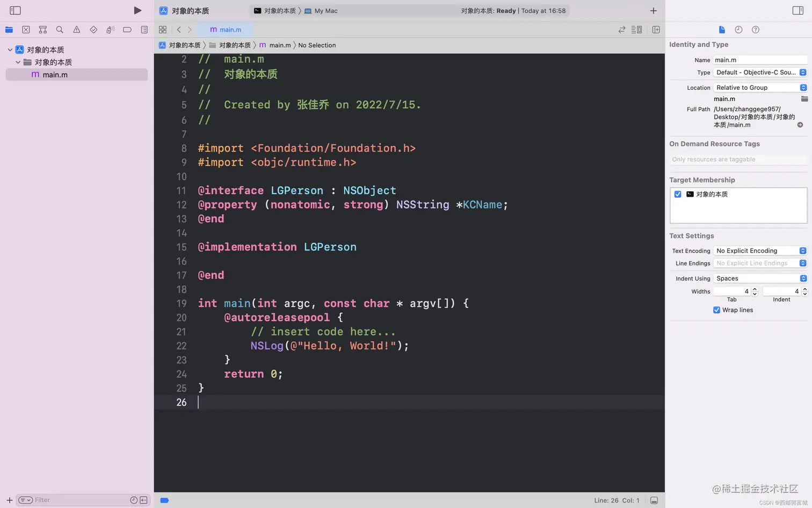Toggle the debug area button in the status bar
This screenshot has width=812, height=508.
click(654, 500)
